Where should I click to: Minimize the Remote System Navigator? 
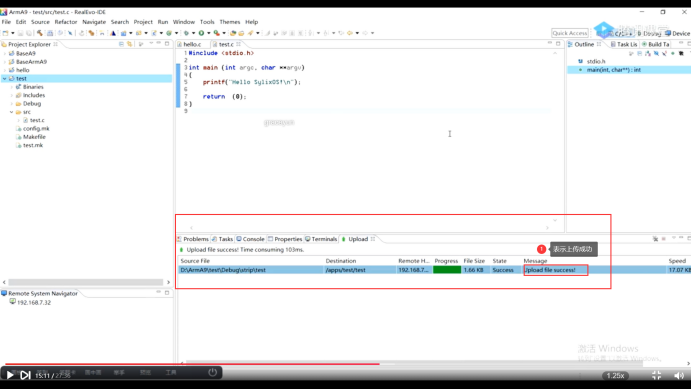point(158,292)
